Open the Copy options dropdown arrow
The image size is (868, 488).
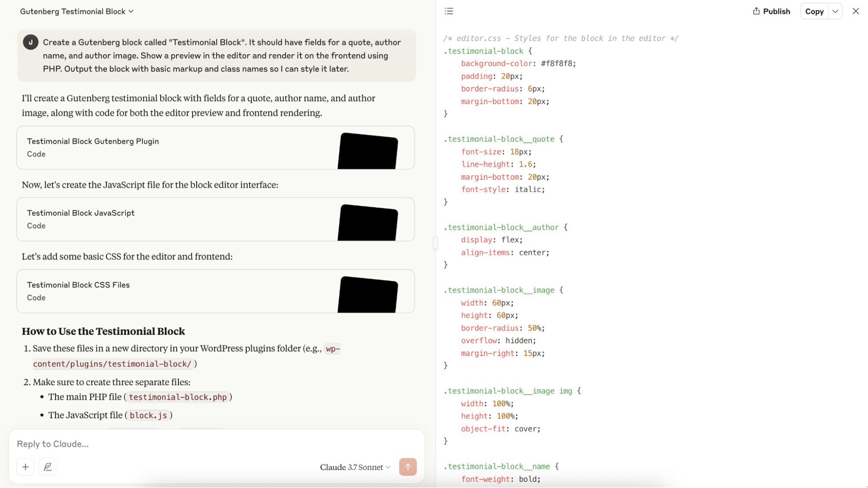click(x=835, y=11)
